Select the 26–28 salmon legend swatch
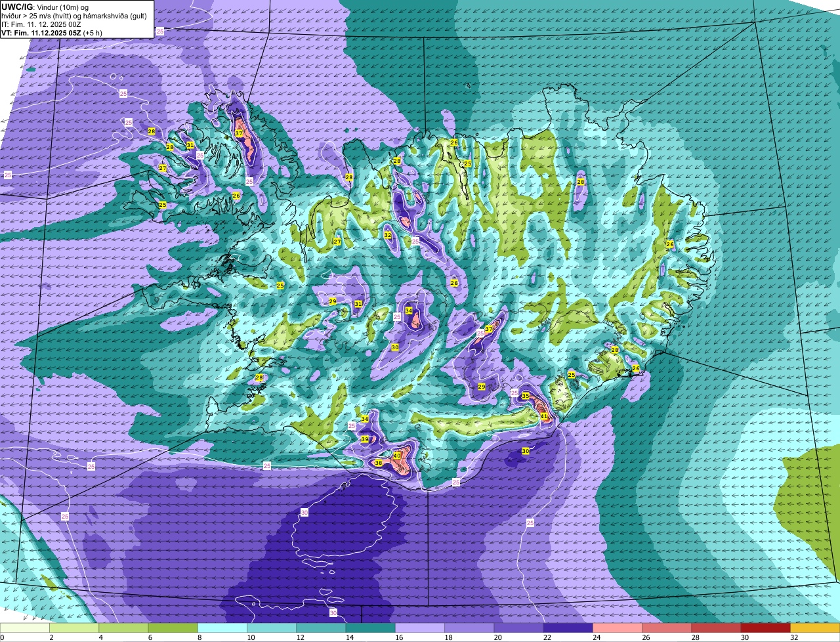The height and width of the screenshot is (642, 840). (667, 628)
